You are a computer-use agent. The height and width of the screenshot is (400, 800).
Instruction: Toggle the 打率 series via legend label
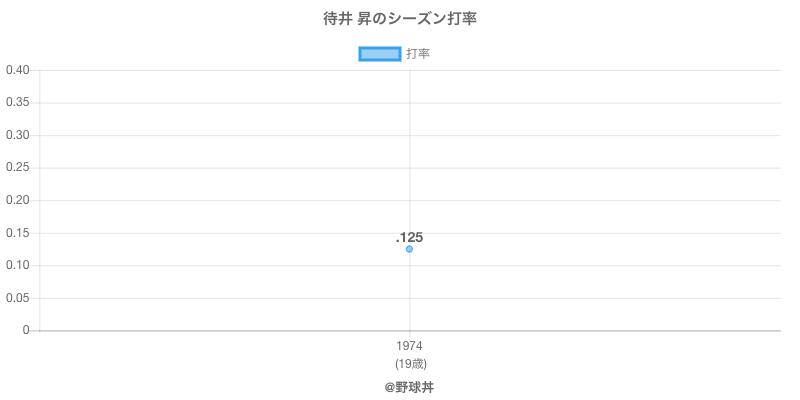[418, 54]
